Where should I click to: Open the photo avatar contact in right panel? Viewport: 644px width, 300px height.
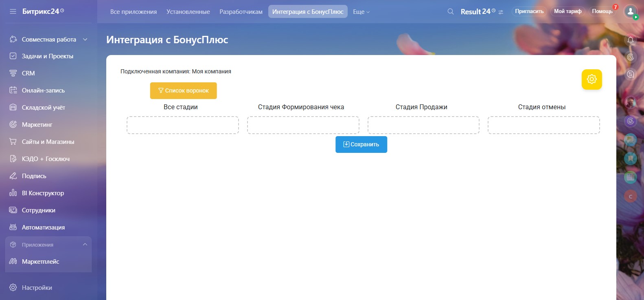(x=631, y=102)
